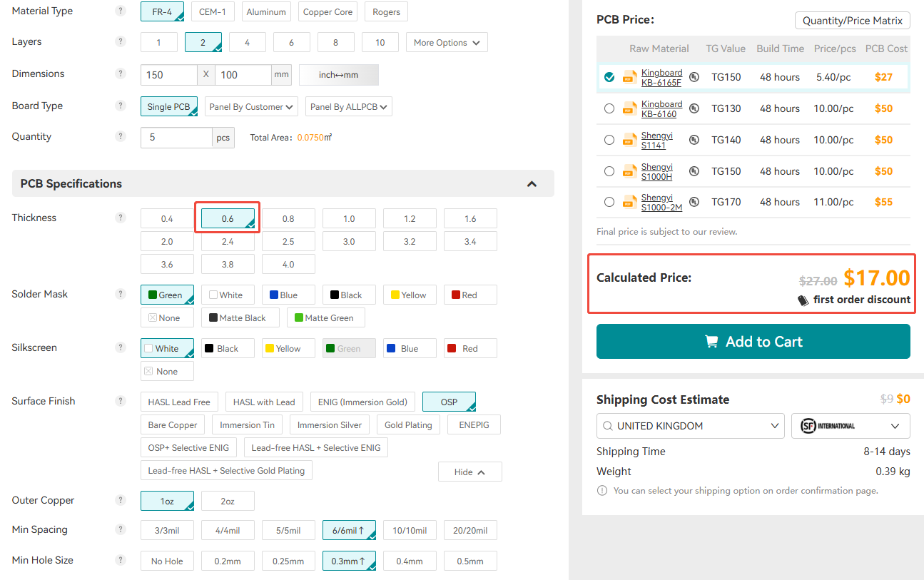Open the Panel By ALLPCB dropdown
This screenshot has height=580, width=924.
tap(349, 106)
